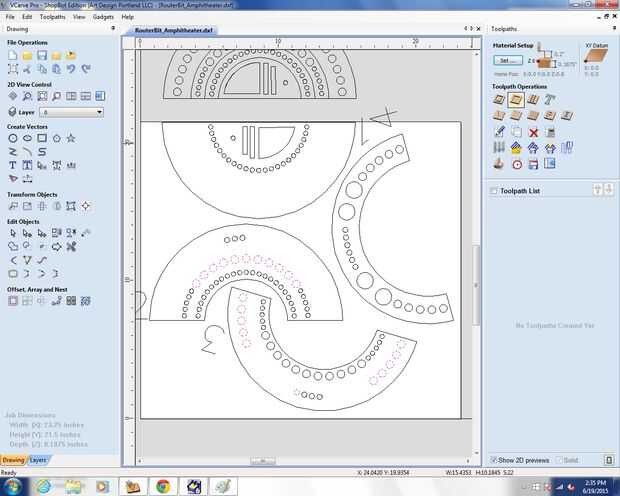Switch to the Drawing tab at bottom
Viewport: 620px width, 496px height.
(13, 460)
